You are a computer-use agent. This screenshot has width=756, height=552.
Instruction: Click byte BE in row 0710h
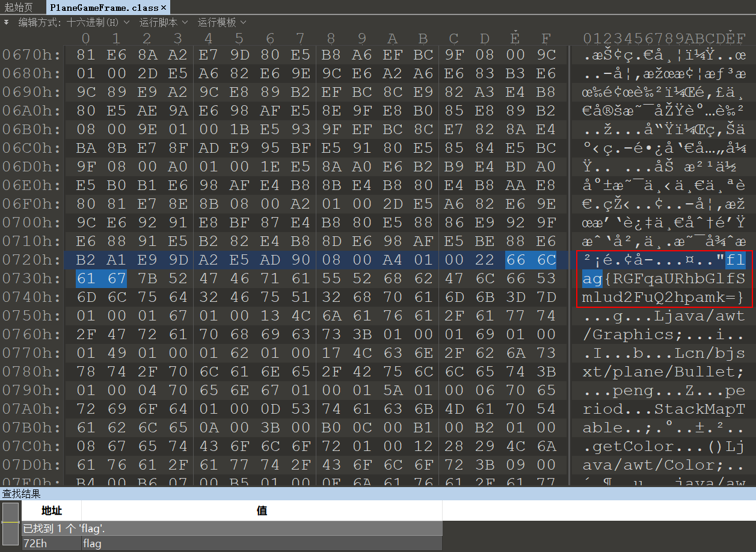(484, 242)
